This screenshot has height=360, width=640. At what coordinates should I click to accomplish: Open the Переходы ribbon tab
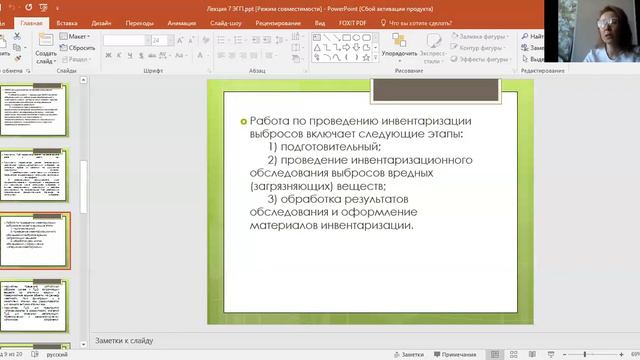[140, 23]
